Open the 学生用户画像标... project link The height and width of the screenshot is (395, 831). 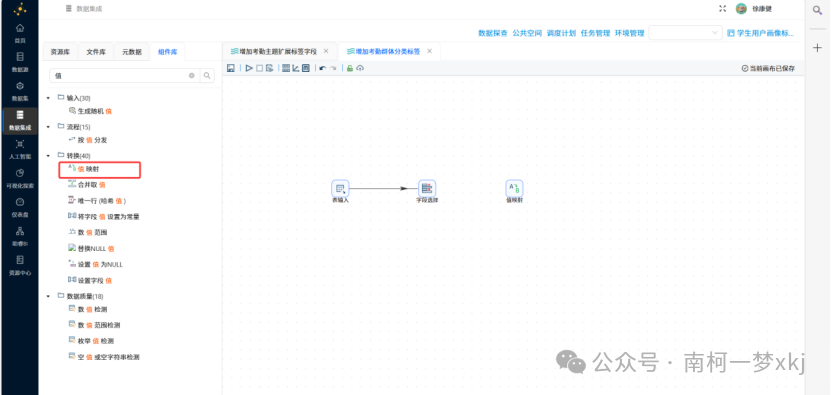pyautogui.click(x=761, y=33)
